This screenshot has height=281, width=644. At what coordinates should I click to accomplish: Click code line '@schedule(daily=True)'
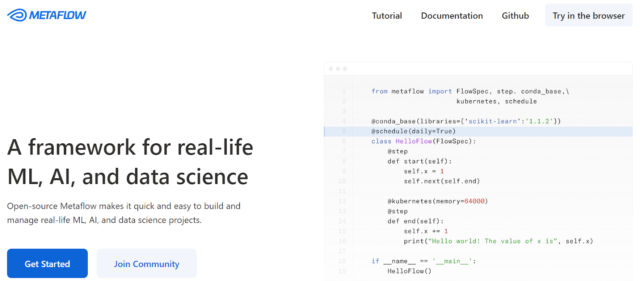(413, 131)
